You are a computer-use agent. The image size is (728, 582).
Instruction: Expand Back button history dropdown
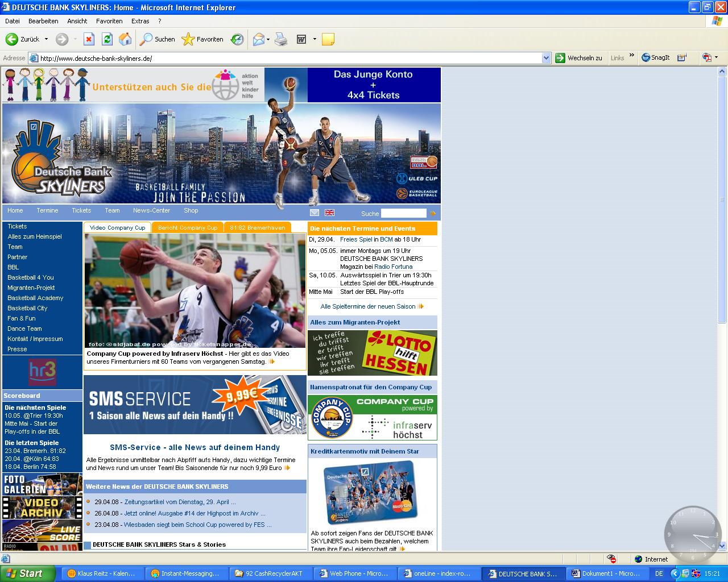tap(46, 39)
